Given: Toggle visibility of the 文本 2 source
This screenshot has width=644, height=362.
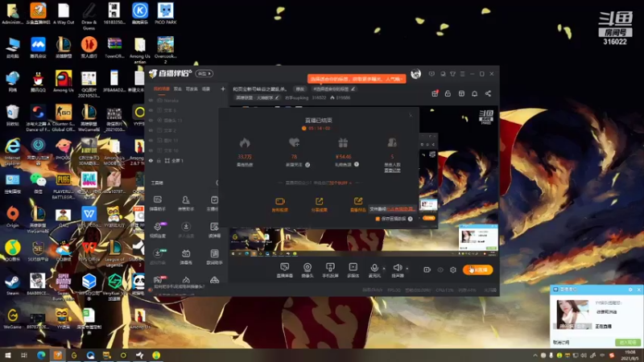Looking at the screenshot, I should (x=151, y=130).
